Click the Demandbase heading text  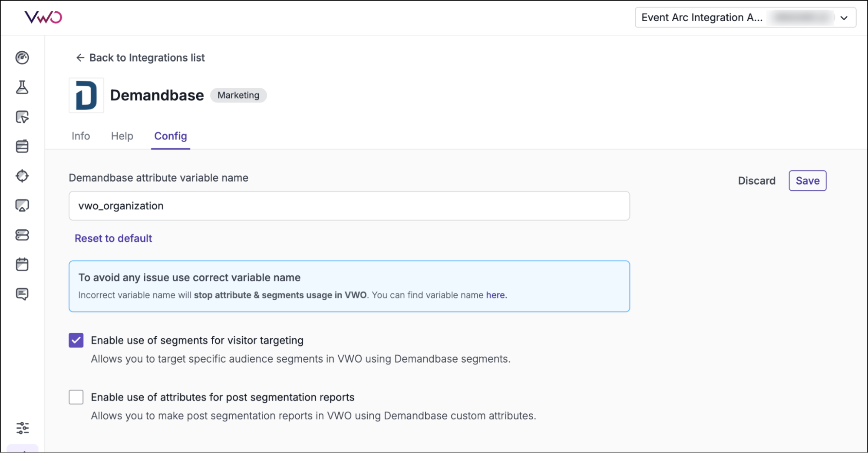point(157,95)
